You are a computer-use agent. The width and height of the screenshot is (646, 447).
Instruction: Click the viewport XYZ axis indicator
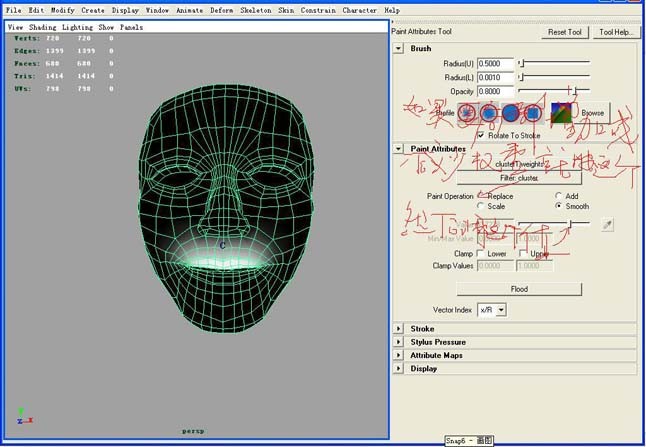coord(24,417)
